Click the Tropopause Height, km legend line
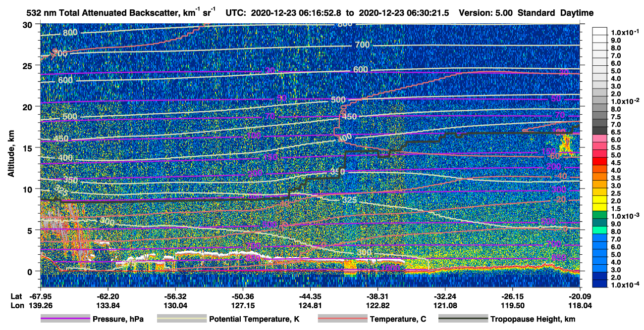This screenshot has width=644, height=330. (463, 319)
